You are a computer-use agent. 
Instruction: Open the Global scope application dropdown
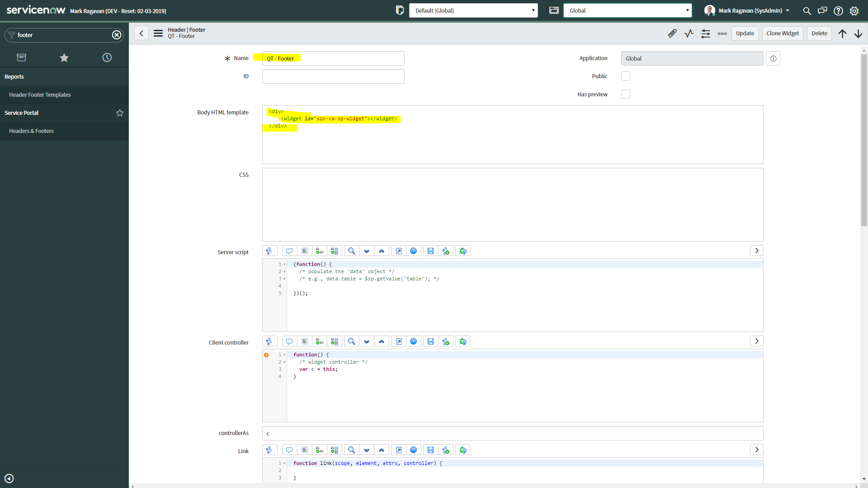628,10
